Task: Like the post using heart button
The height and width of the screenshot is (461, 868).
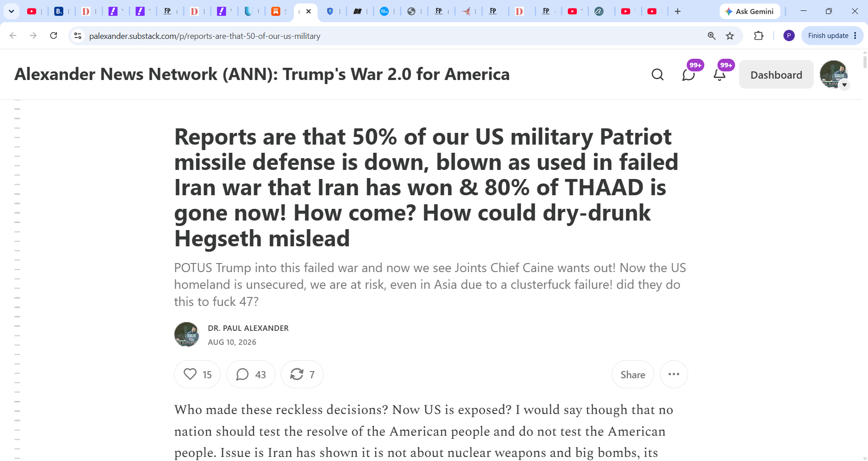Action: [197, 374]
